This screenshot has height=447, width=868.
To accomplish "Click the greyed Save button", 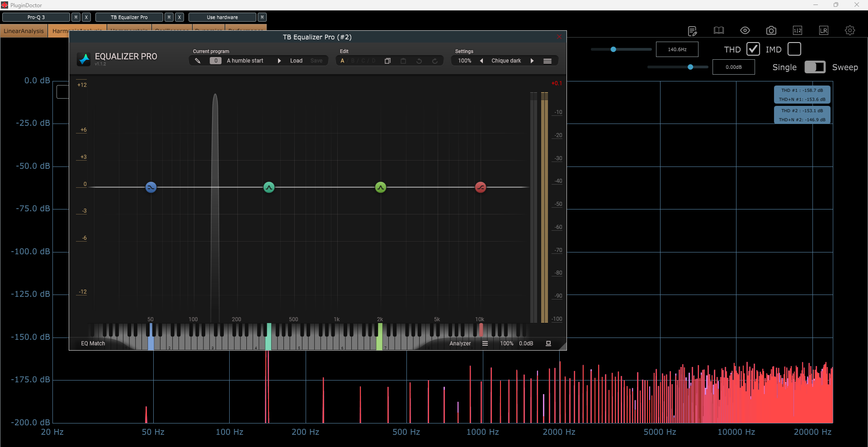I will 316,61.
